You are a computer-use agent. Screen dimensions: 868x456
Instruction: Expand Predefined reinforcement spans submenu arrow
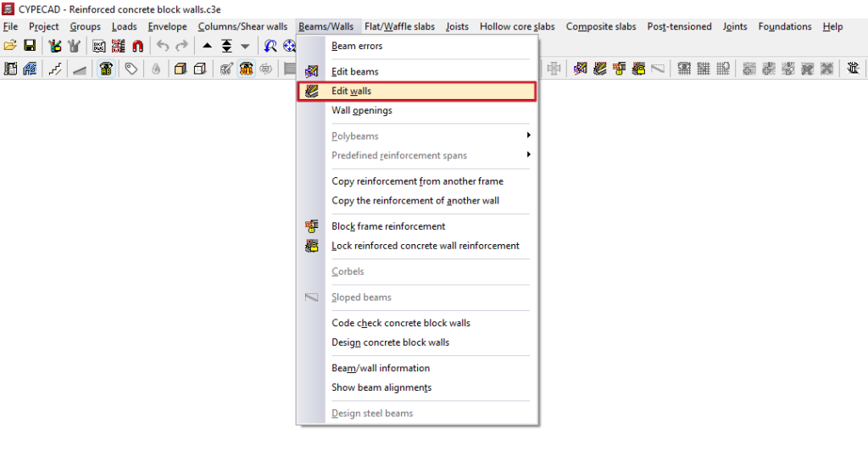[529, 154]
